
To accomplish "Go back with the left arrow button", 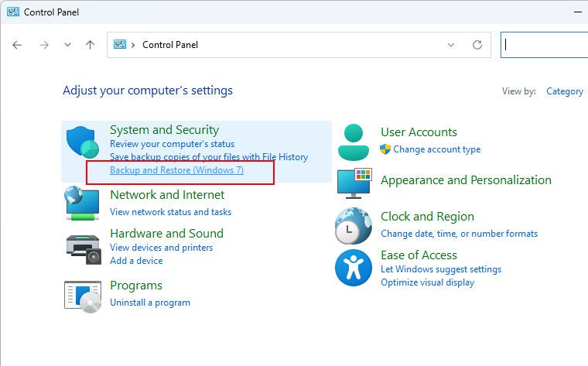I will (x=17, y=45).
